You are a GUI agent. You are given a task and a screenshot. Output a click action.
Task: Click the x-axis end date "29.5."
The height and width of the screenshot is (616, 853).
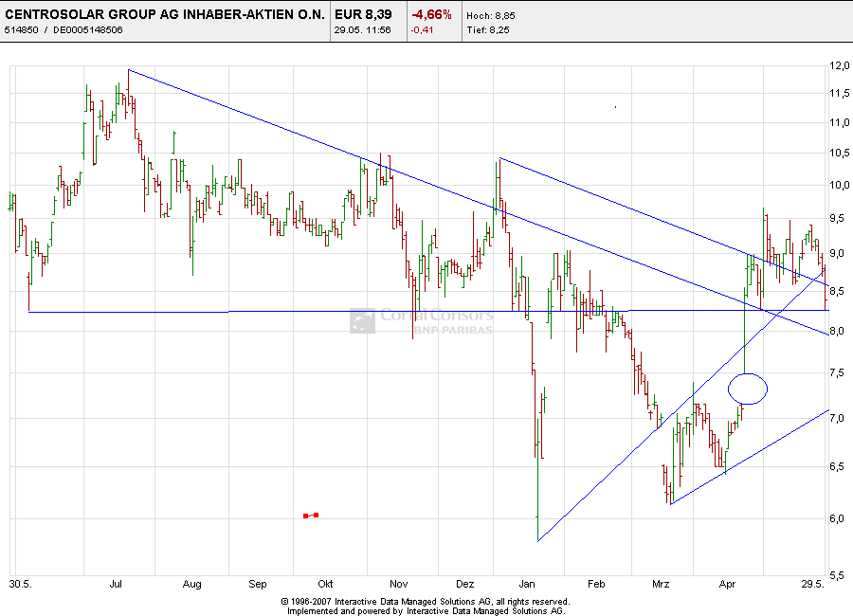click(x=812, y=584)
